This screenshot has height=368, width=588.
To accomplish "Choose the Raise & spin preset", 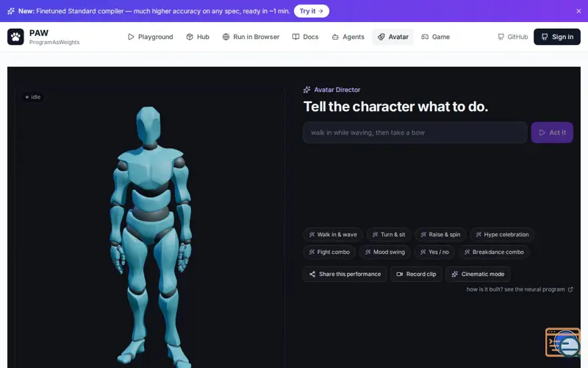I will [x=440, y=235].
